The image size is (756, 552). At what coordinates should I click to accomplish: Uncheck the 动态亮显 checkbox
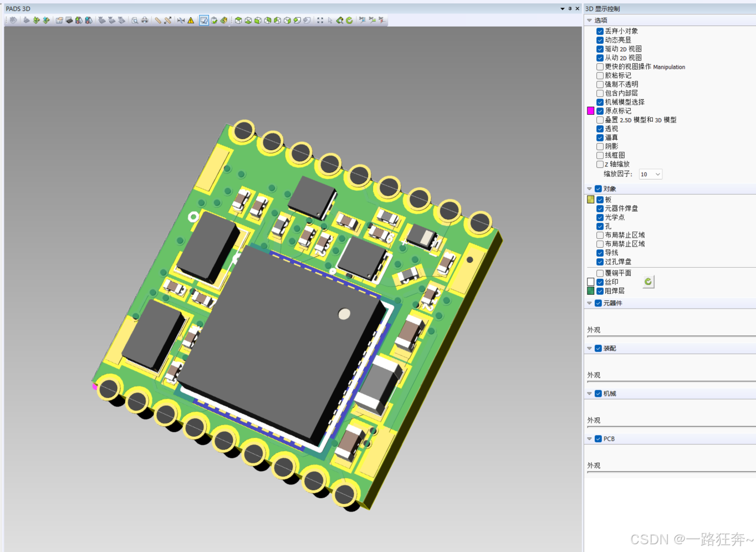point(600,40)
